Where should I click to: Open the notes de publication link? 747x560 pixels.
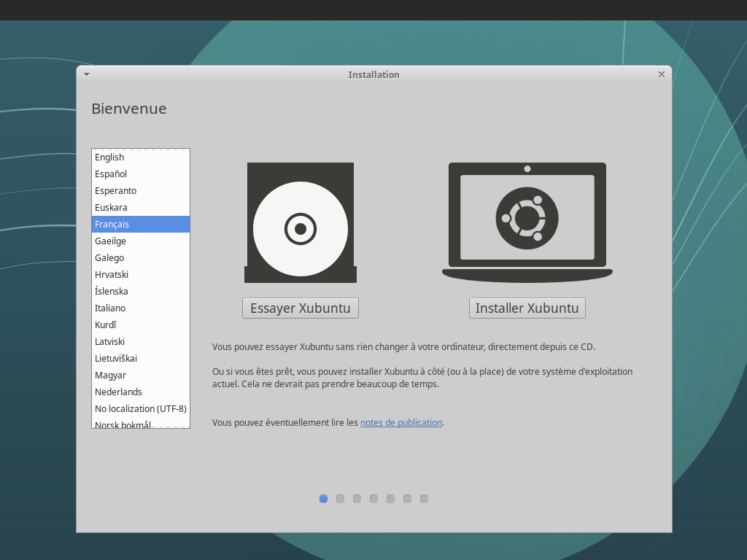(401, 422)
